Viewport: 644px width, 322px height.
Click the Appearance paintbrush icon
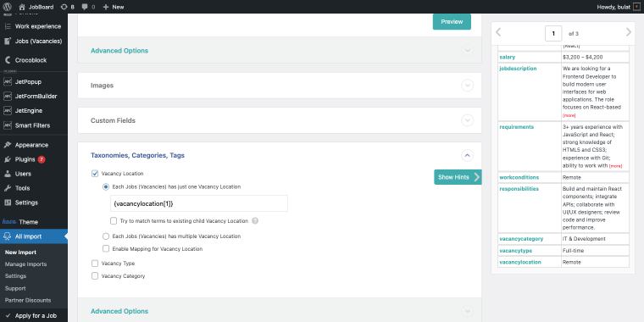pyautogui.click(x=8, y=145)
